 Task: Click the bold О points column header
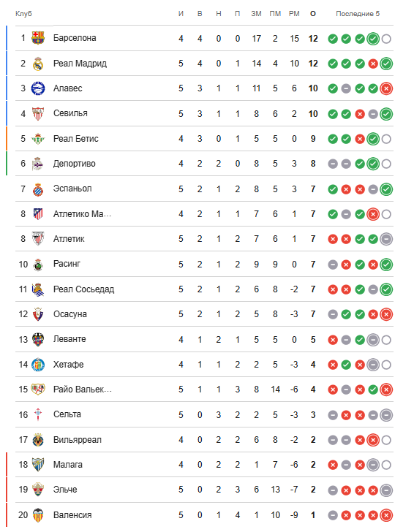pyautogui.click(x=313, y=14)
